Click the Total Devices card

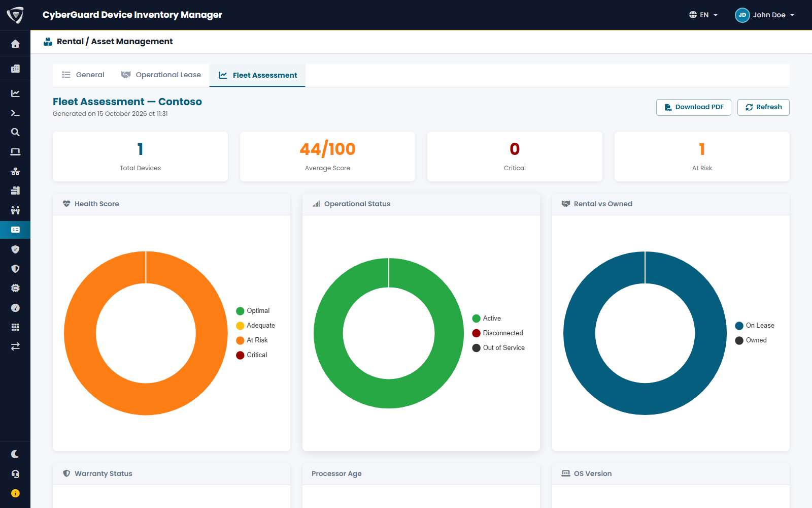click(140, 156)
